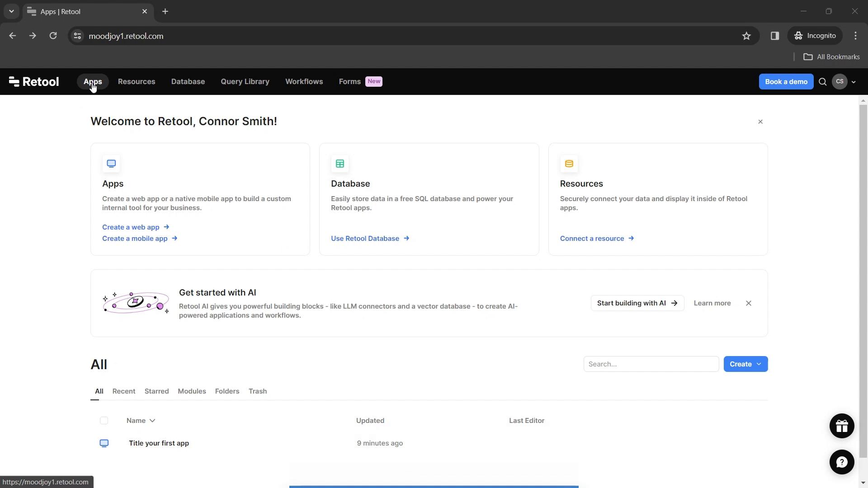Go back to the previous page

pos(13,36)
